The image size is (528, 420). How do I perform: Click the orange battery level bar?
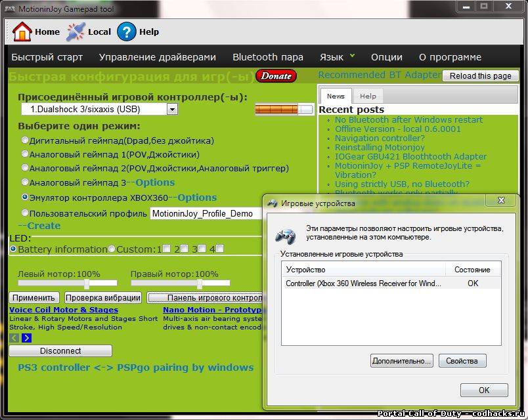(x=284, y=110)
